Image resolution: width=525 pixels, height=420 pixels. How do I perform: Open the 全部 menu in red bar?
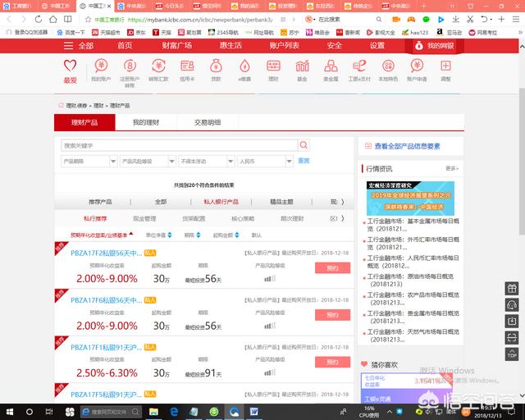coord(79,46)
